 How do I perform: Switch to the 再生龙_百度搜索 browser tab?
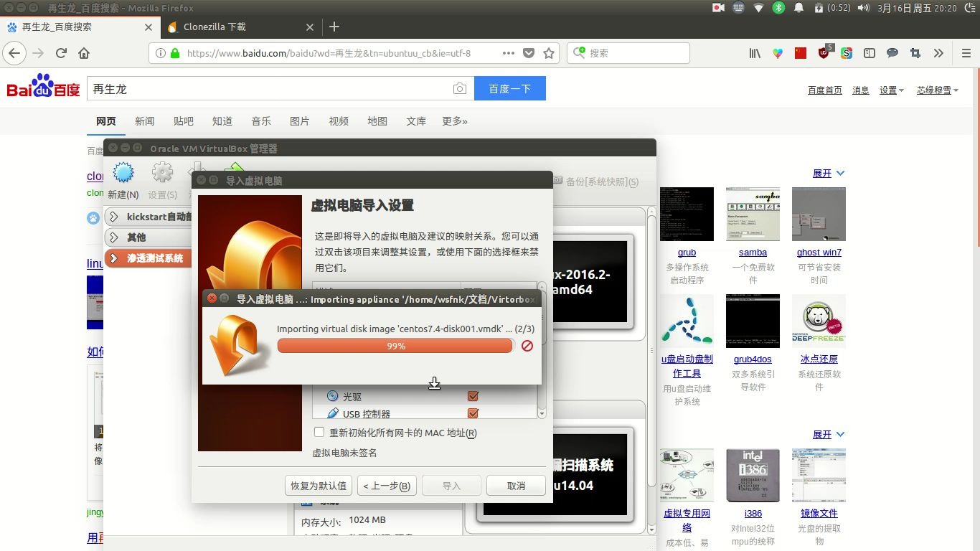click(x=80, y=27)
